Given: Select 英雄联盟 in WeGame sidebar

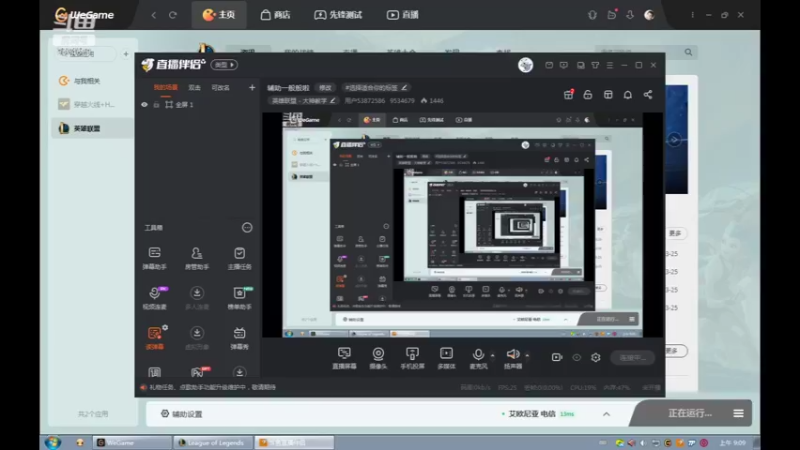Looking at the screenshot, I should [x=91, y=128].
